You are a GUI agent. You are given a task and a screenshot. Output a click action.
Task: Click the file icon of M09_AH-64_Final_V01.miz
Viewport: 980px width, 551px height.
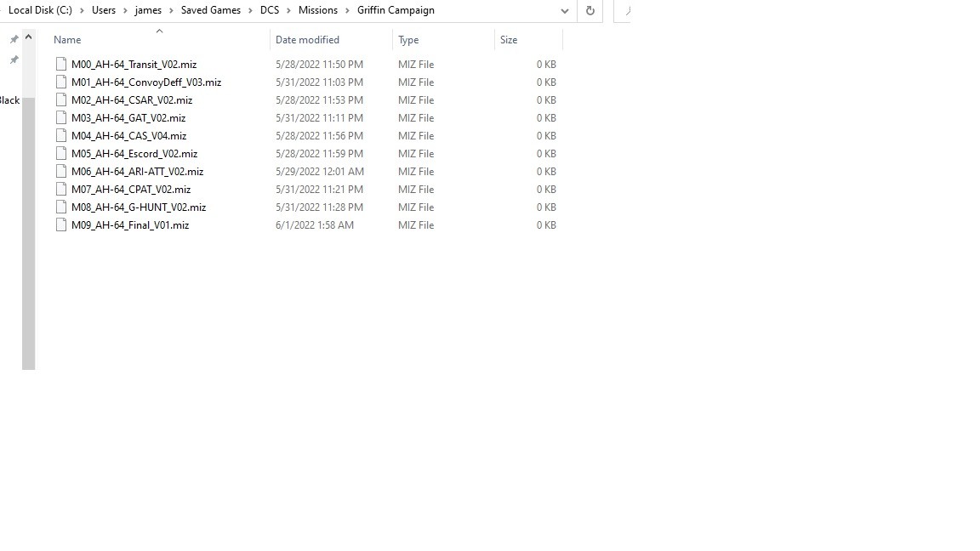[x=60, y=224]
